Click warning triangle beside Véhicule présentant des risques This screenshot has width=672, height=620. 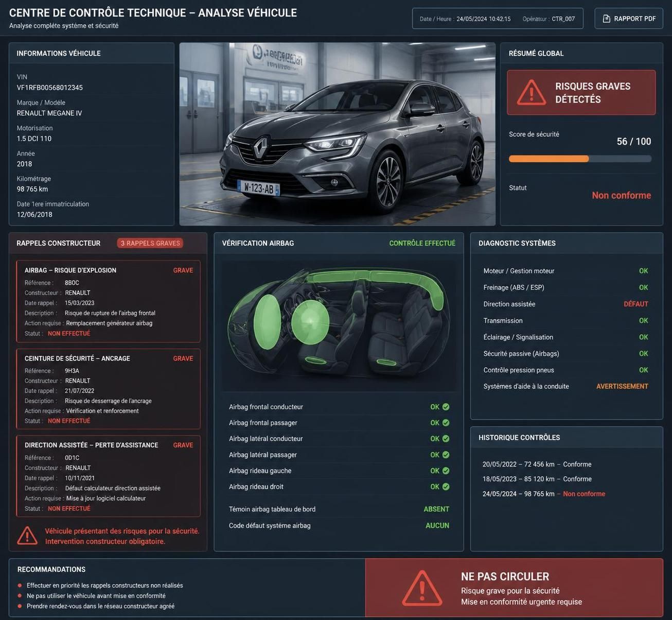point(27,536)
